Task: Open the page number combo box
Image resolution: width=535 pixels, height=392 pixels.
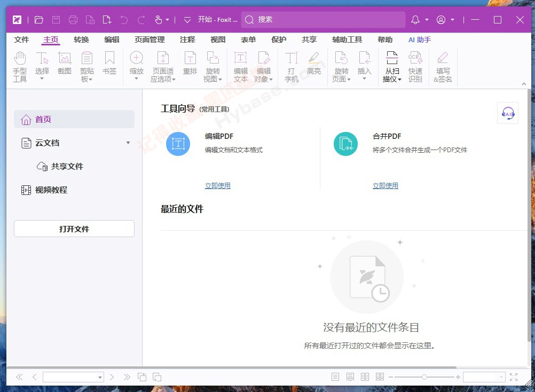Action: [x=73, y=377]
